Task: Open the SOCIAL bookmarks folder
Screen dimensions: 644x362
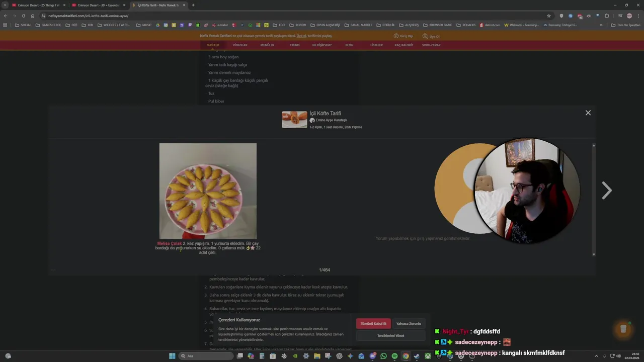Action: click(x=23, y=25)
